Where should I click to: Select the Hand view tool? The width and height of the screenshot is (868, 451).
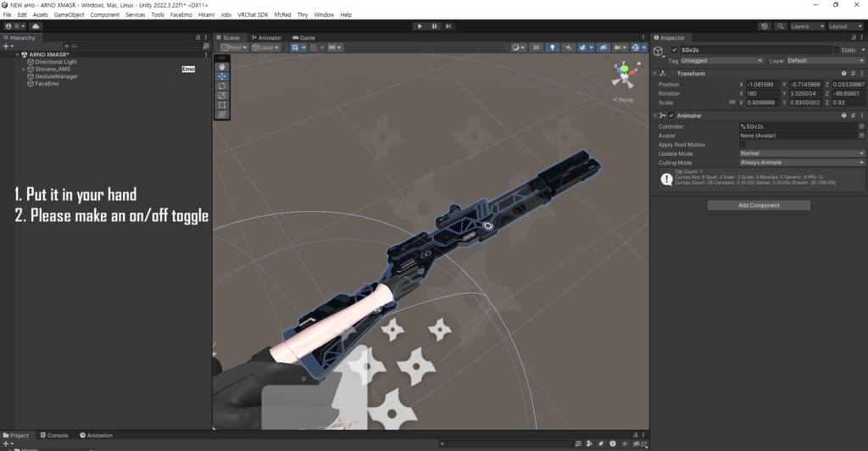point(222,66)
